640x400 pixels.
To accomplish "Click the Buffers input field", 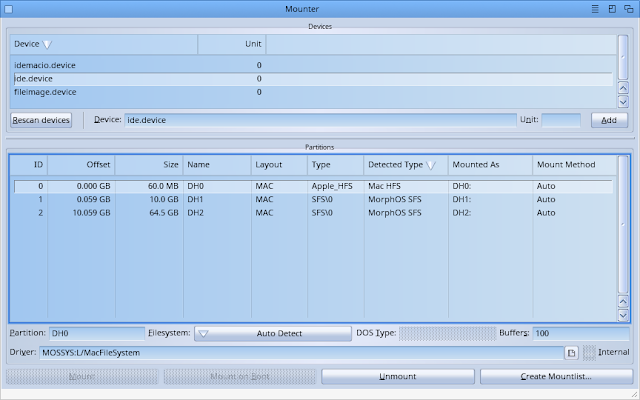I will pos(581,333).
